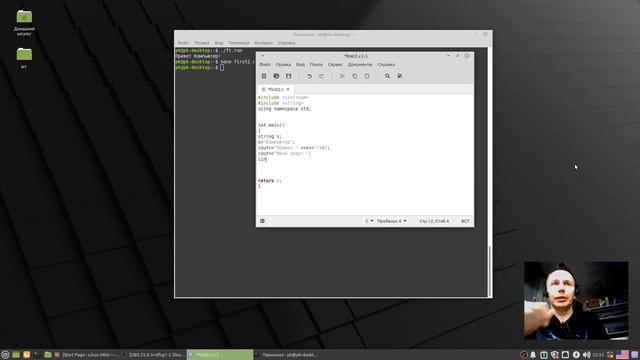Open the Правка menu in the text editor
Screen dimensions: 640x360
click(283, 64)
